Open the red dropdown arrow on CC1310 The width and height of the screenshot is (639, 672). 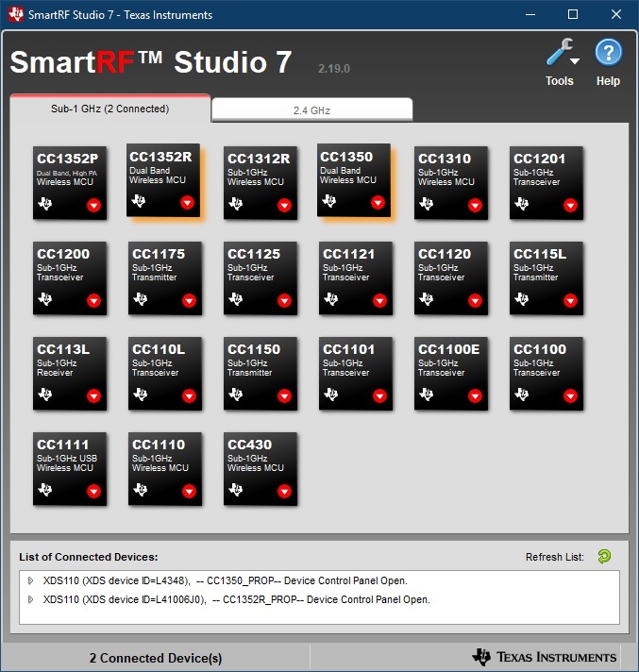(x=475, y=206)
